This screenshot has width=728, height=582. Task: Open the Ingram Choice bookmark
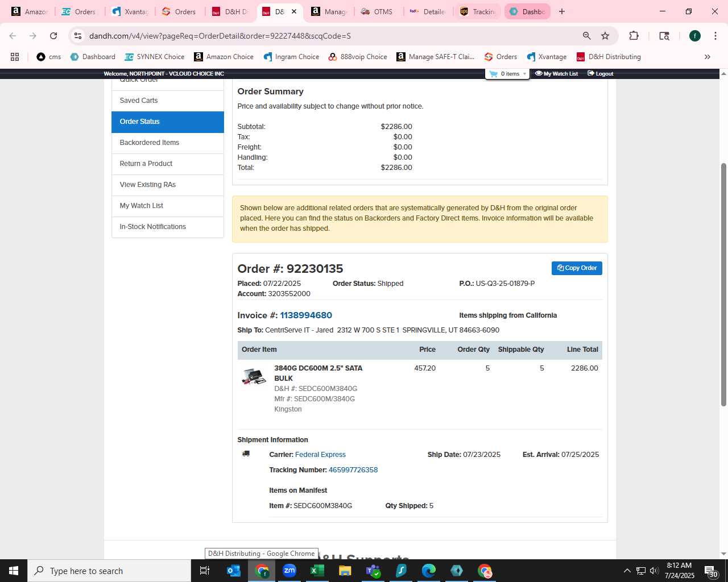[291, 57]
